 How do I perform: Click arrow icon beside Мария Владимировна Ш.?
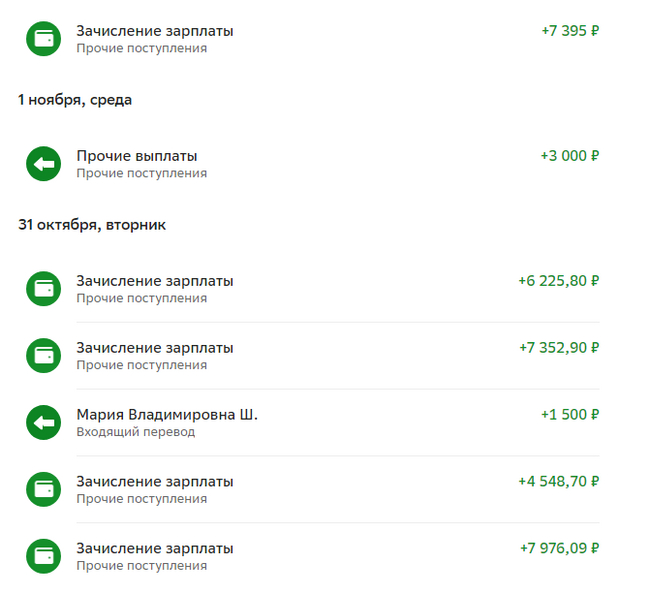coord(43,423)
